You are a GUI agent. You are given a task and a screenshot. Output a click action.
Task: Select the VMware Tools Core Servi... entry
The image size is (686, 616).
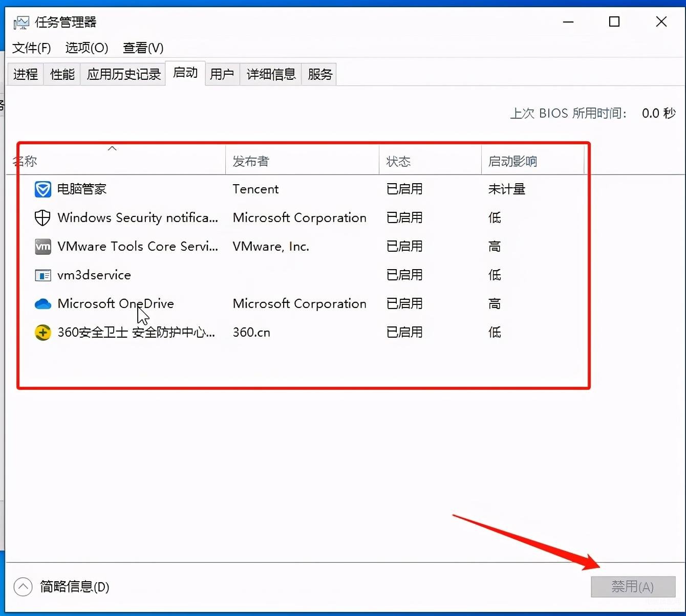coord(138,247)
